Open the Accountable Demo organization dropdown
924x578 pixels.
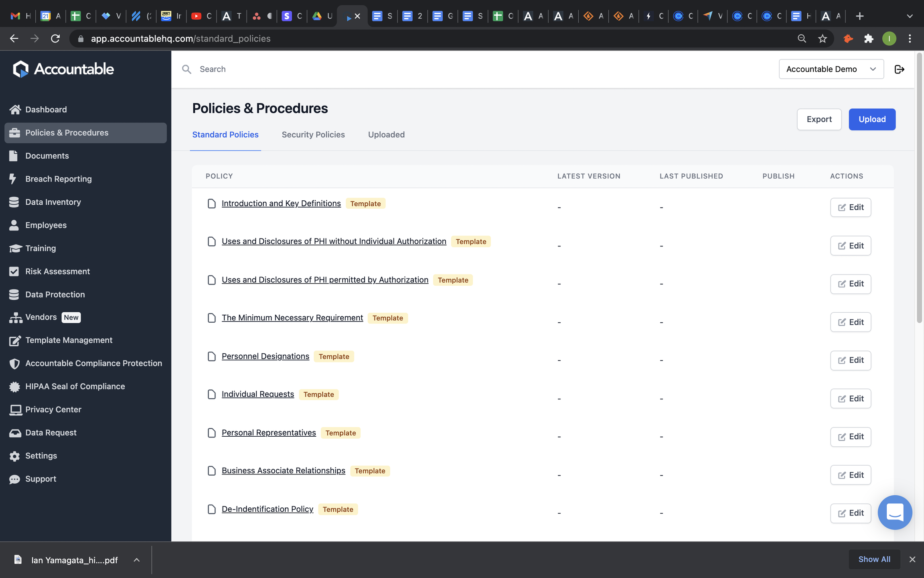point(831,69)
